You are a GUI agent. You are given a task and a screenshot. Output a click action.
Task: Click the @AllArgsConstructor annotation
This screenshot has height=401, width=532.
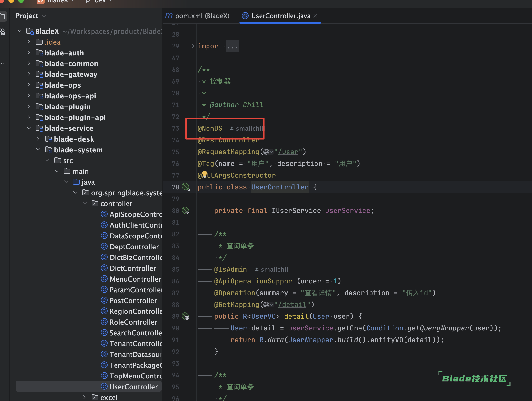pos(237,176)
